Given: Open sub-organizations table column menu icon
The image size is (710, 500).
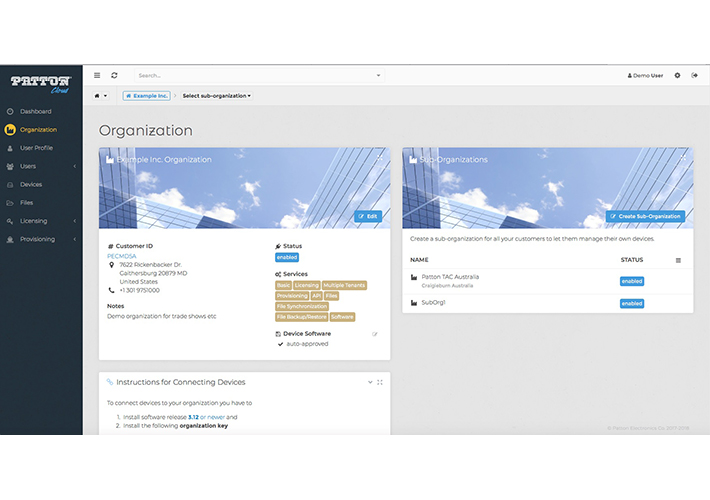Looking at the screenshot, I should coord(678,260).
